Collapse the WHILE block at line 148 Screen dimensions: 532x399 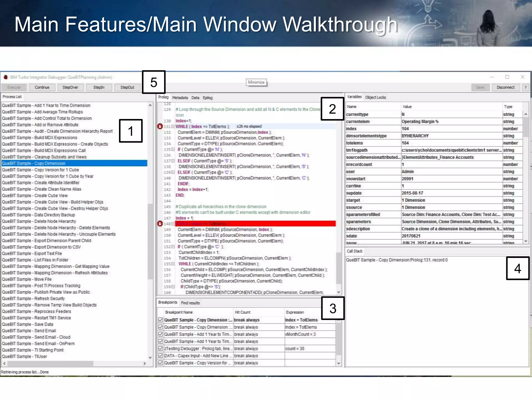[x=173, y=224]
